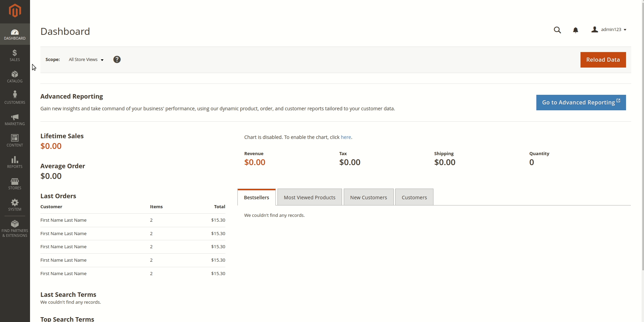Select the Catalog icon in the sidebar
This screenshot has height=322, width=644.
14,77
